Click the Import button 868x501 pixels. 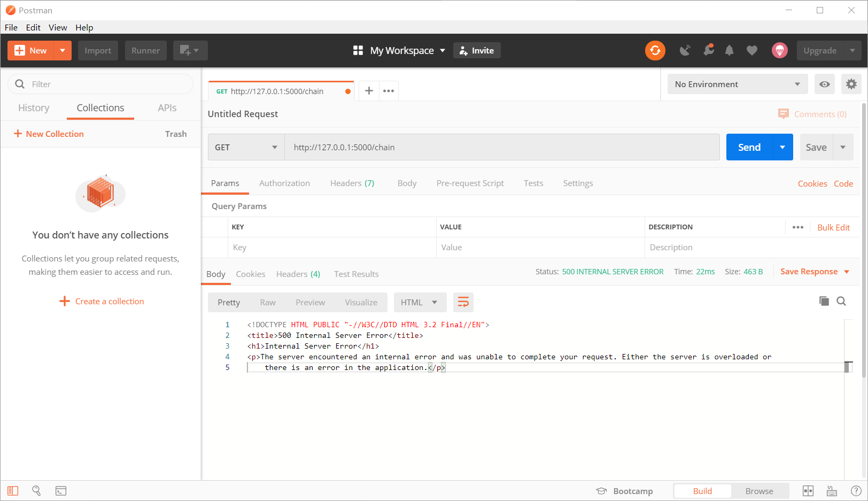click(98, 50)
